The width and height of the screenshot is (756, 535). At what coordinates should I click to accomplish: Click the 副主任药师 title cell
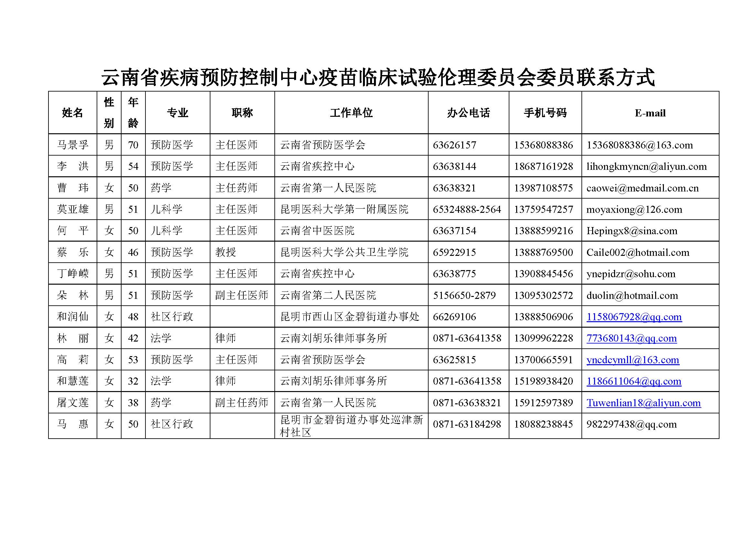point(242,403)
